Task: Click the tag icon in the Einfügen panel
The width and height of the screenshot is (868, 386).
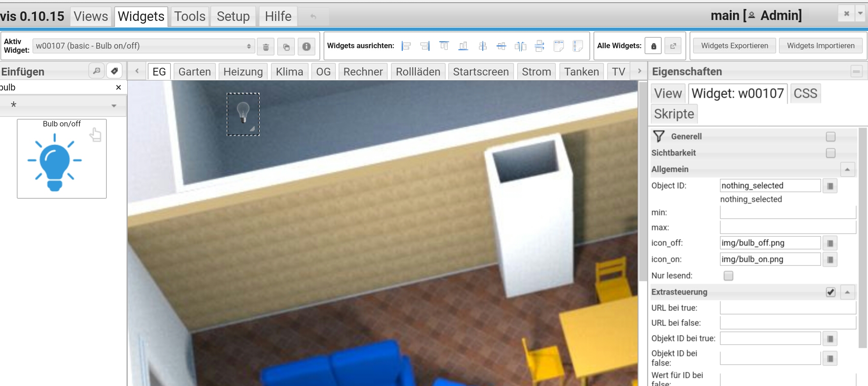Action: tap(115, 71)
